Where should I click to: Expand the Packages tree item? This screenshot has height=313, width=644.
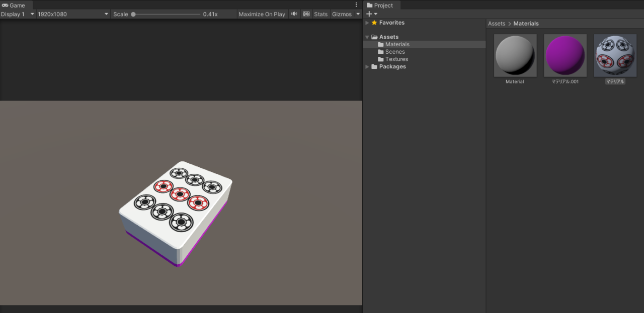[367, 66]
